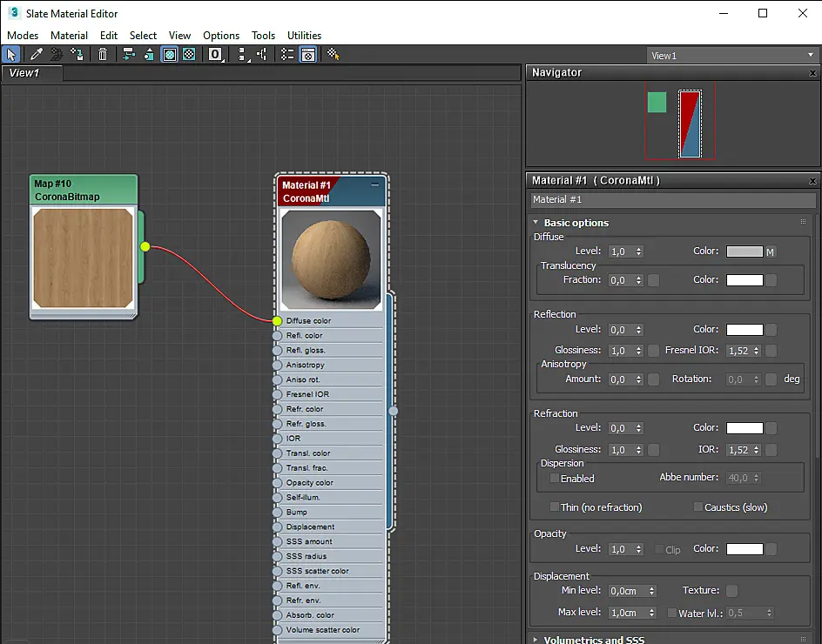Viewport: 822px width, 644px height.
Task: Enable the Dispersion Enabled checkbox
Action: pos(554,478)
